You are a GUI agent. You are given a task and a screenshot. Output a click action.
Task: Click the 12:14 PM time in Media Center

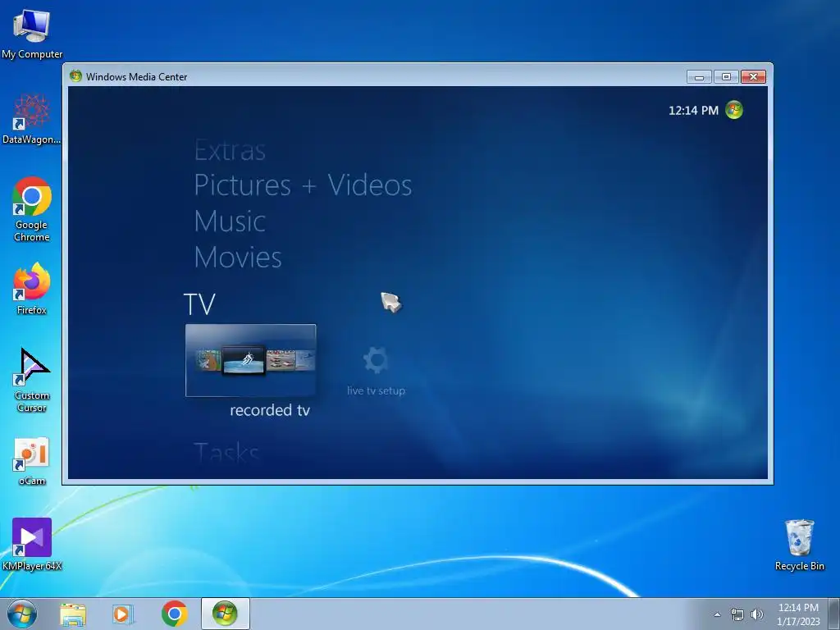693,111
